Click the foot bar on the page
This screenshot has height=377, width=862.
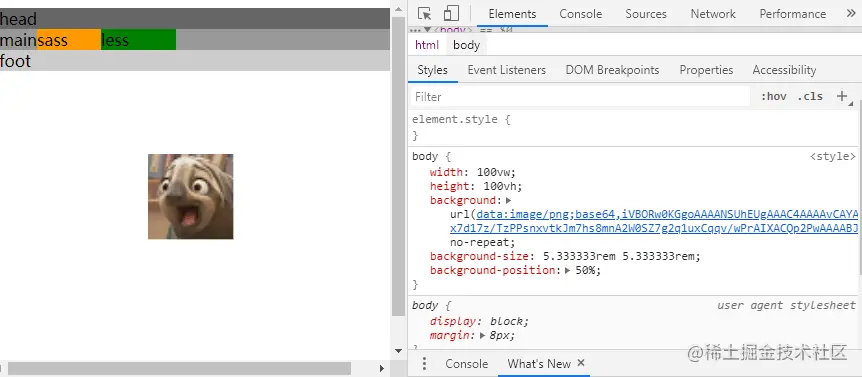click(195, 60)
